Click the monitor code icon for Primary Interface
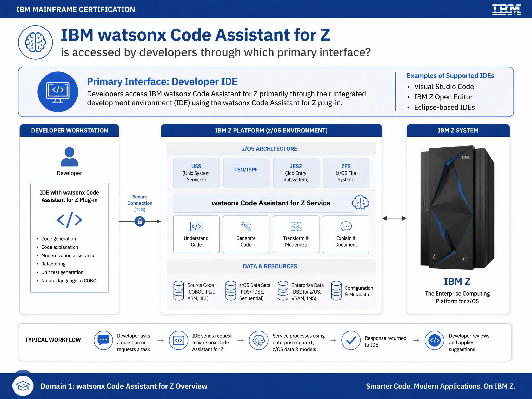 58,92
